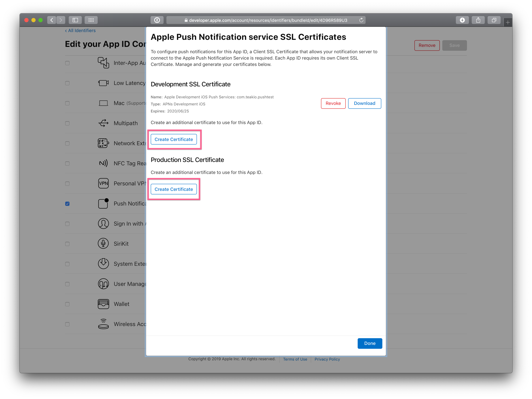Open the 1Password extension icon
532x399 pixels.
(x=157, y=20)
